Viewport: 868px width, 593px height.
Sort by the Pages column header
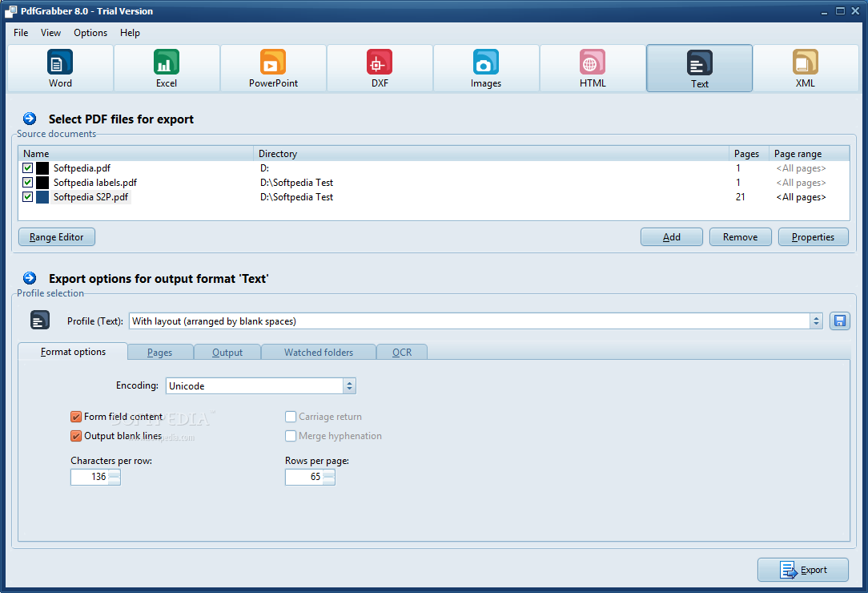click(749, 154)
